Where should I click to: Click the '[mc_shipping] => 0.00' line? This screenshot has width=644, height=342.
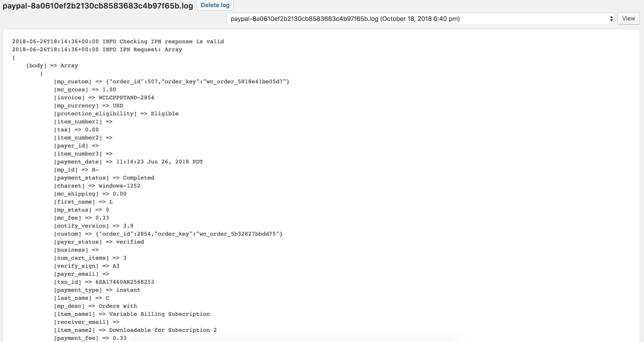pyautogui.click(x=90, y=194)
